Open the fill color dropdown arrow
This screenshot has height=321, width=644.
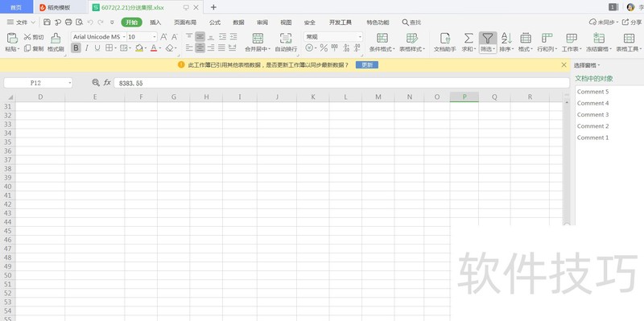click(x=145, y=48)
